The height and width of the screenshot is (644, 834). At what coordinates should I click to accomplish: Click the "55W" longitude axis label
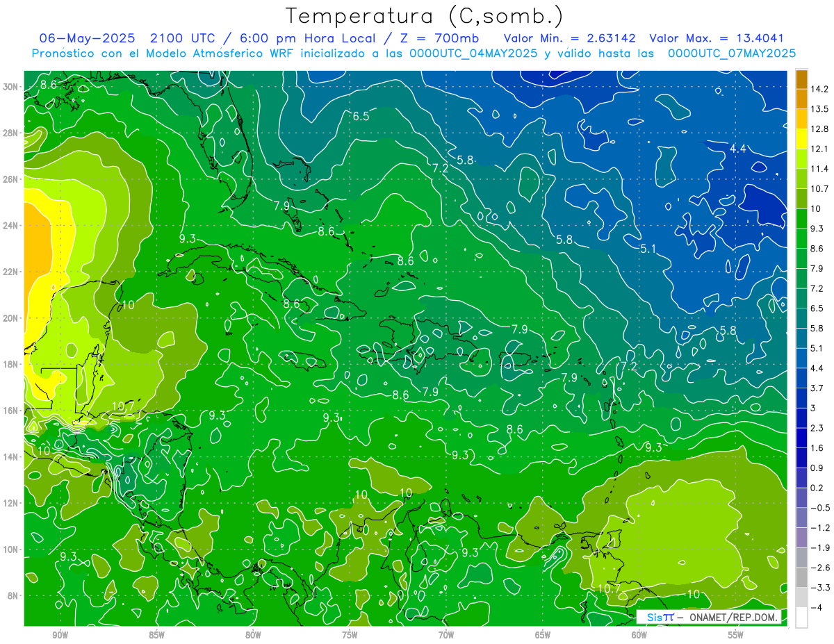(736, 635)
